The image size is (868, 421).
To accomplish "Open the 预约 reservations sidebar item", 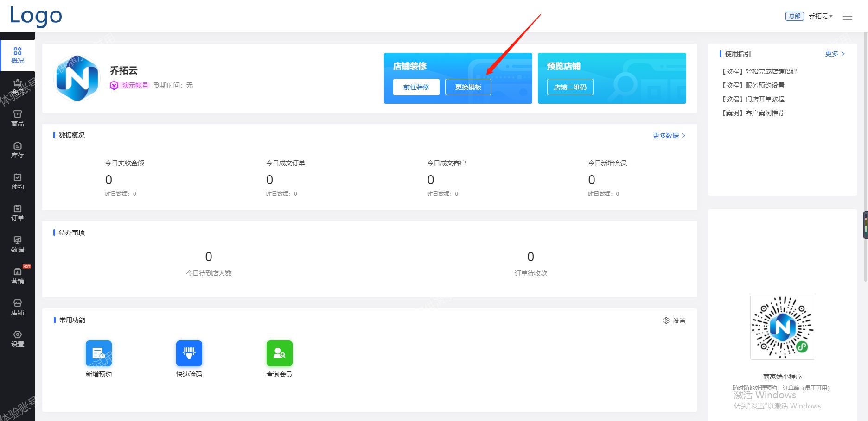I will pos(18,182).
